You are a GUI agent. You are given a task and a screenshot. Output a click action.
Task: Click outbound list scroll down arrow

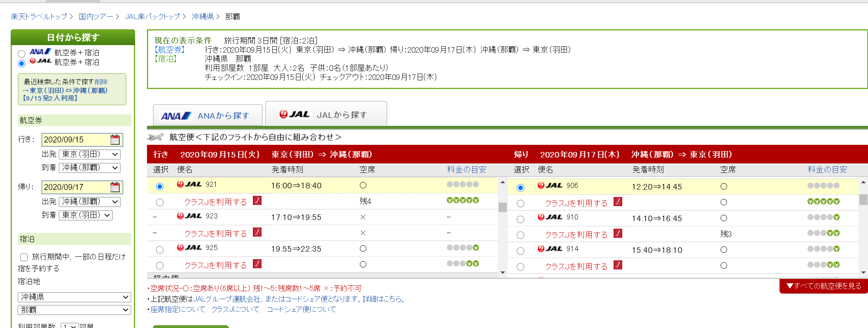(x=503, y=272)
